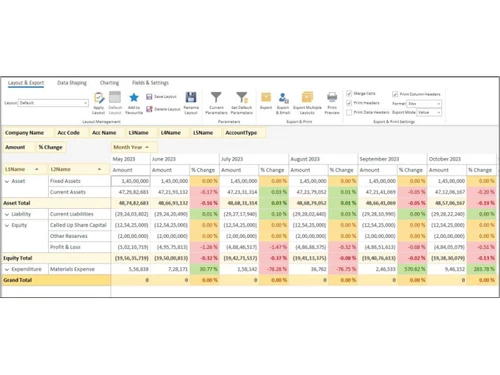Click the Save Layout icon
Viewport: 500px width, 375px height.
pos(149,97)
